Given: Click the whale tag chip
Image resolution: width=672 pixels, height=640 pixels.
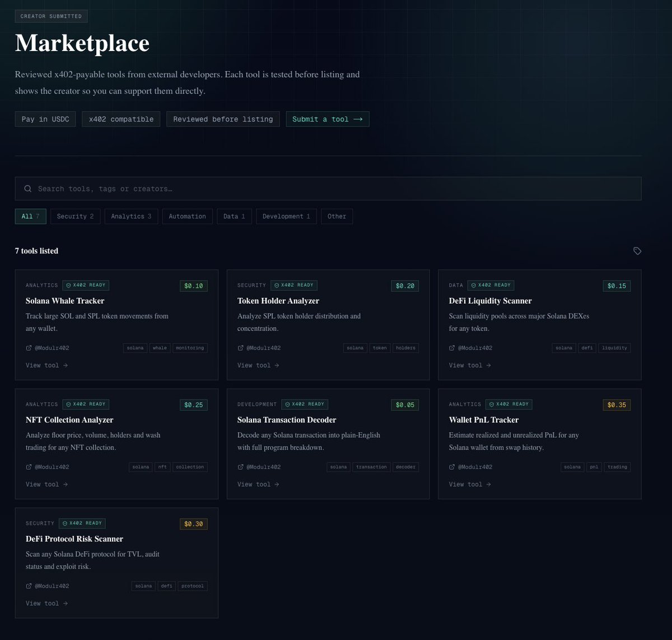Looking at the screenshot, I should 160,348.
